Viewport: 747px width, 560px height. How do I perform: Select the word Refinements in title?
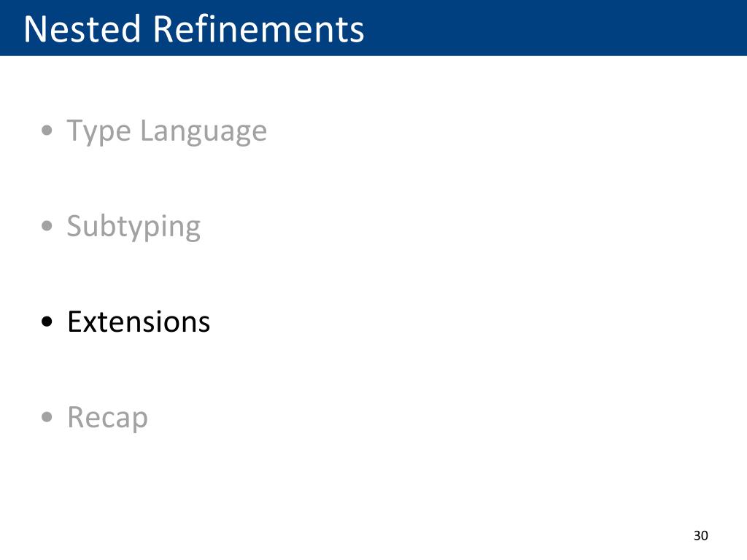[x=259, y=29]
